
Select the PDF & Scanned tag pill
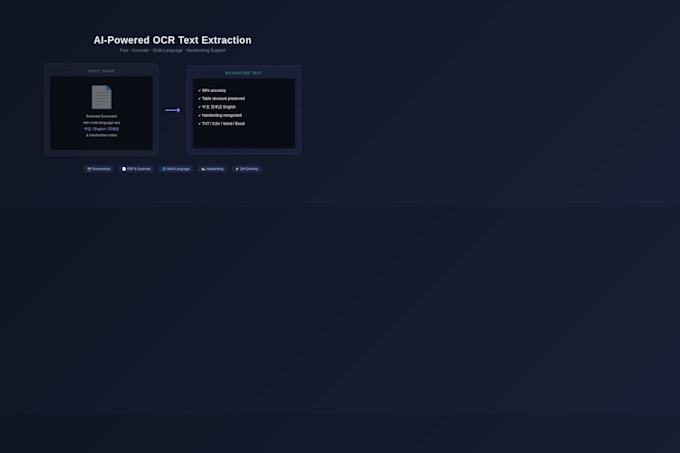[136, 169]
